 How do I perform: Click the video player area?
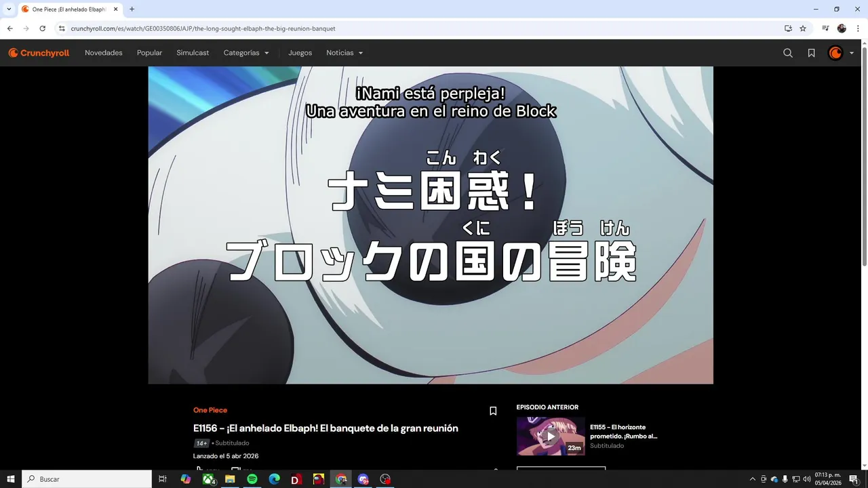tap(431, 225)
